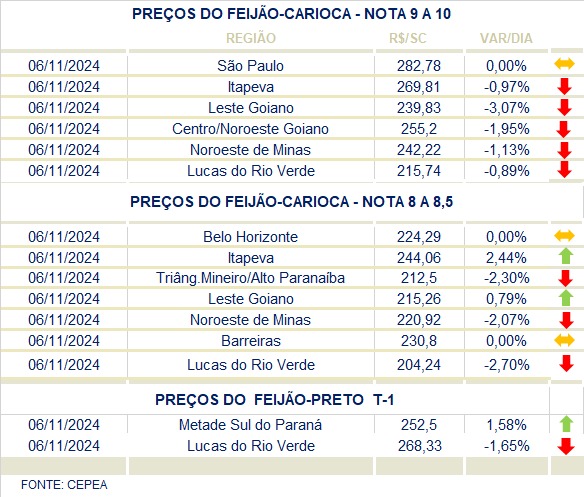Click the Barreiras region cell
Screen dimensions: 584x497
(x=251, y=341)
